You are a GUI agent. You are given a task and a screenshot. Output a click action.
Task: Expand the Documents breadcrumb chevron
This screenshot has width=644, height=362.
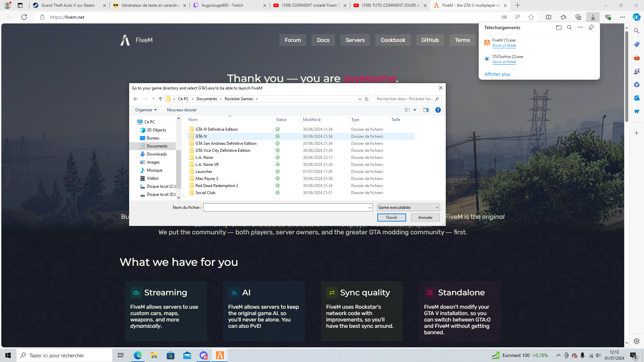pyautogui.click(x=221, y=99)
